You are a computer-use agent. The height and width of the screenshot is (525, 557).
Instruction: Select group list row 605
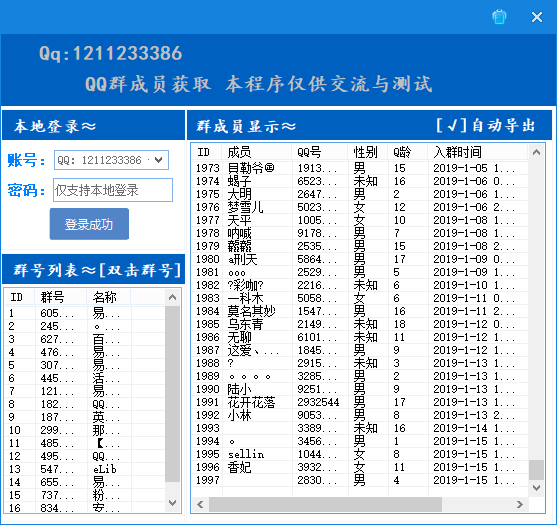[x=85, y=313]
